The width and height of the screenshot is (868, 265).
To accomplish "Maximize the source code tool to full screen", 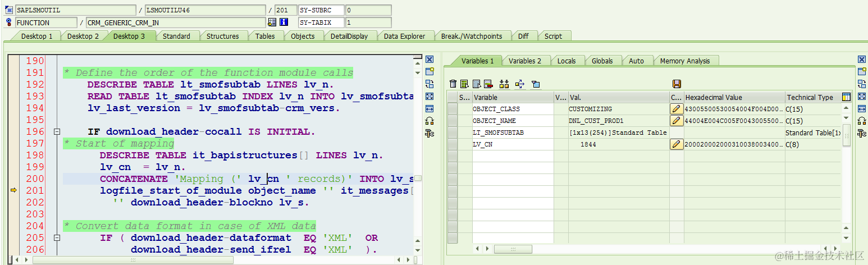I will pos(430,96).
